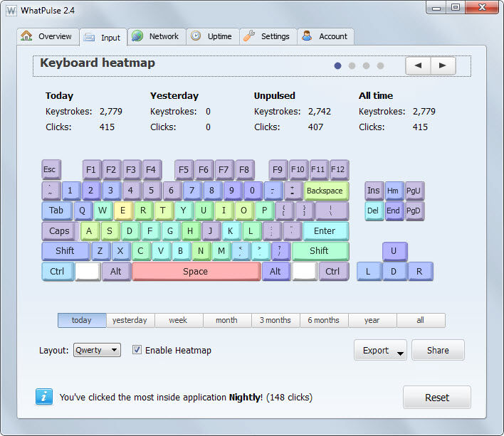The height and width of the screenshot is (436, 504).
Task: Click the right Shift key on heatmap
Action: point(320,251)
